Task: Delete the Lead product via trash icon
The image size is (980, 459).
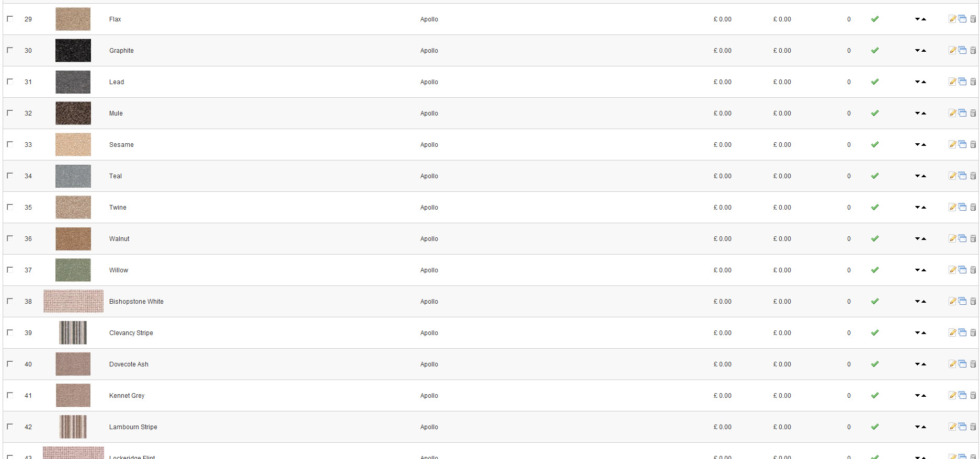Action: (973, 82)
